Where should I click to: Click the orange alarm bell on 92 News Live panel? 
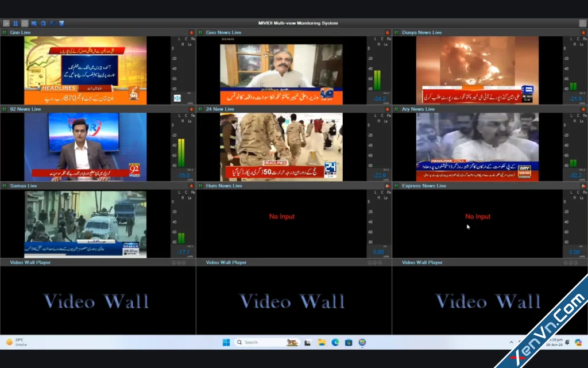(x=191, y=109)
